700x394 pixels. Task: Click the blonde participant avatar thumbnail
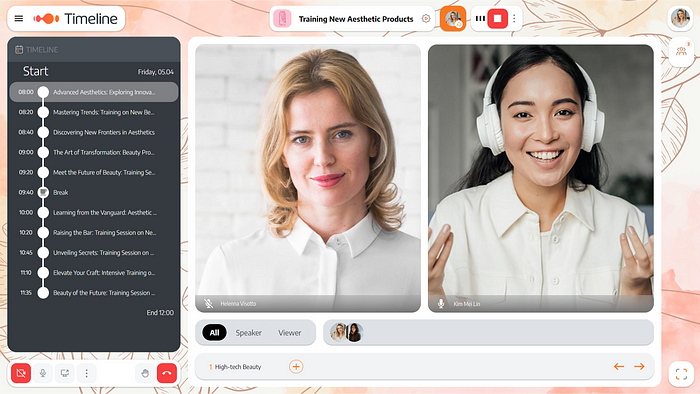point(338,332)
